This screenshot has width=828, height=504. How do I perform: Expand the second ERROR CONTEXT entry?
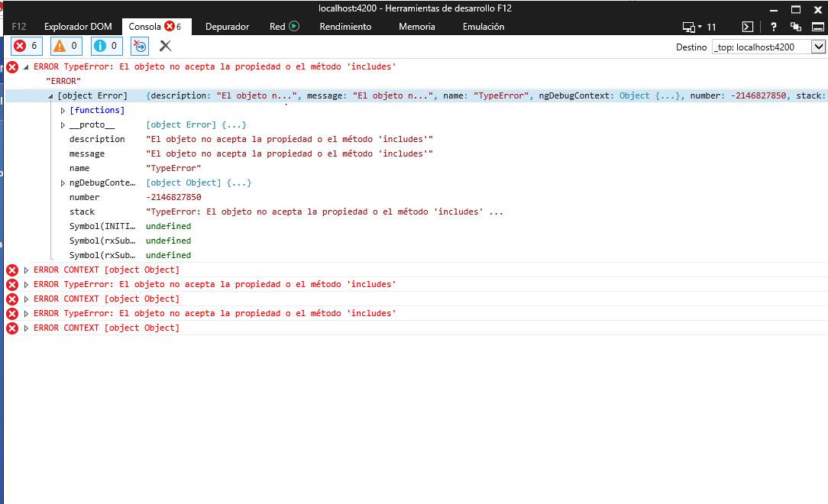click(26, 299)
